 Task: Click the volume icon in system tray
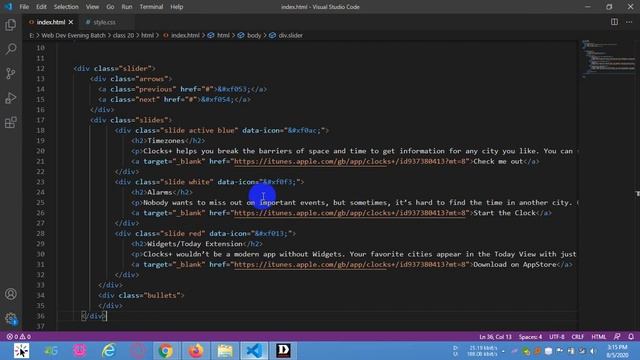click(593, 351)
